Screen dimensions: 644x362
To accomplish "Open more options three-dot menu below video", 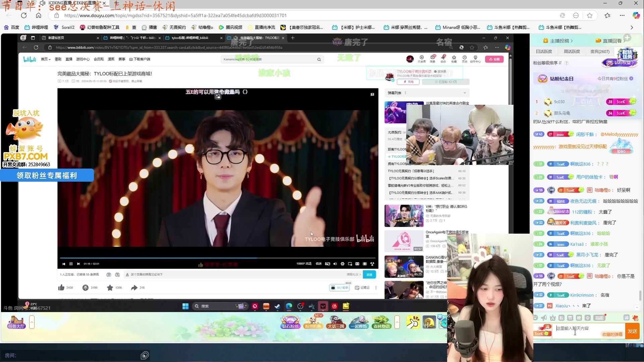I will point(376,288).
